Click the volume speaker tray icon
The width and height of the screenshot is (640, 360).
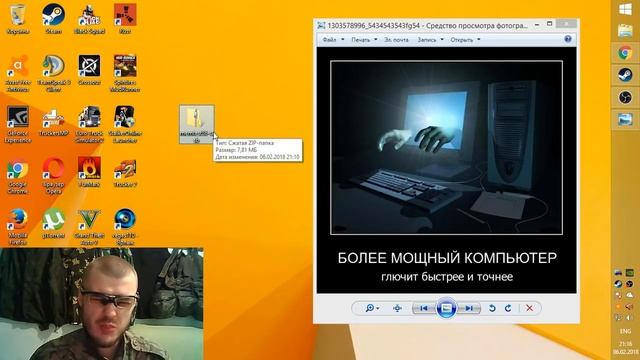tap(630, 317)
